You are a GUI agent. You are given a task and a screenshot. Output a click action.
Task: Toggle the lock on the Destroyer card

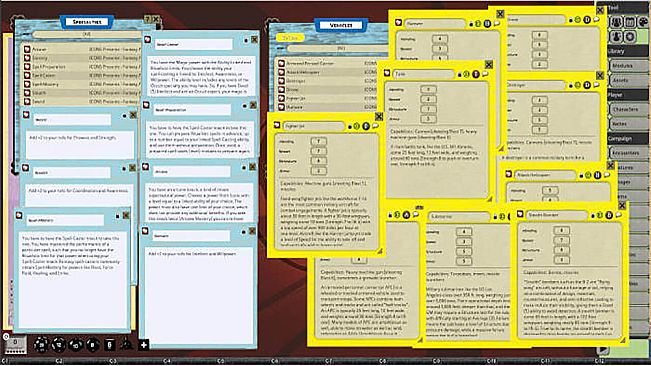pos(571,85)
